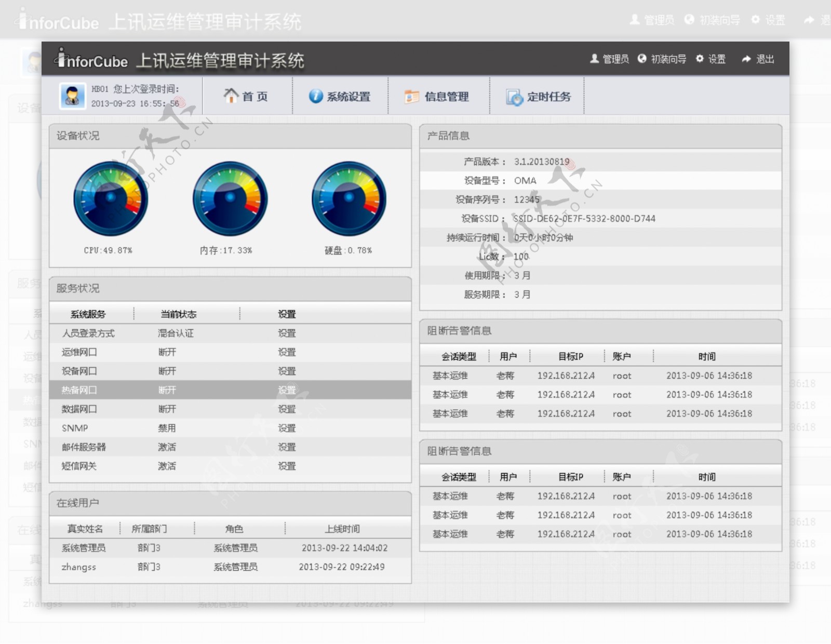Click login time 2013-09-22 09:22:49

point(342,567)
